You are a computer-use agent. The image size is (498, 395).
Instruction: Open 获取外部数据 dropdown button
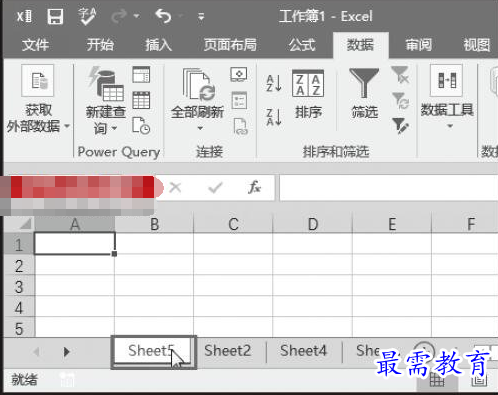coord(38,100)
